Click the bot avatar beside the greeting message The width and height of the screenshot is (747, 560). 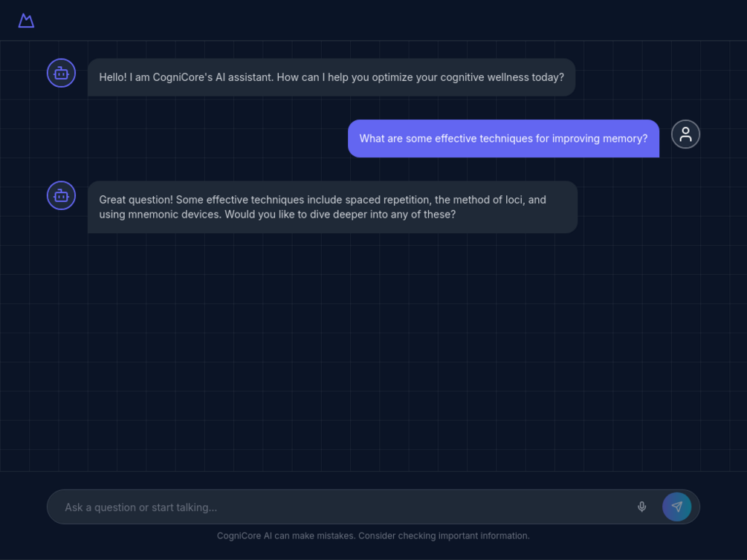(61, 73)
